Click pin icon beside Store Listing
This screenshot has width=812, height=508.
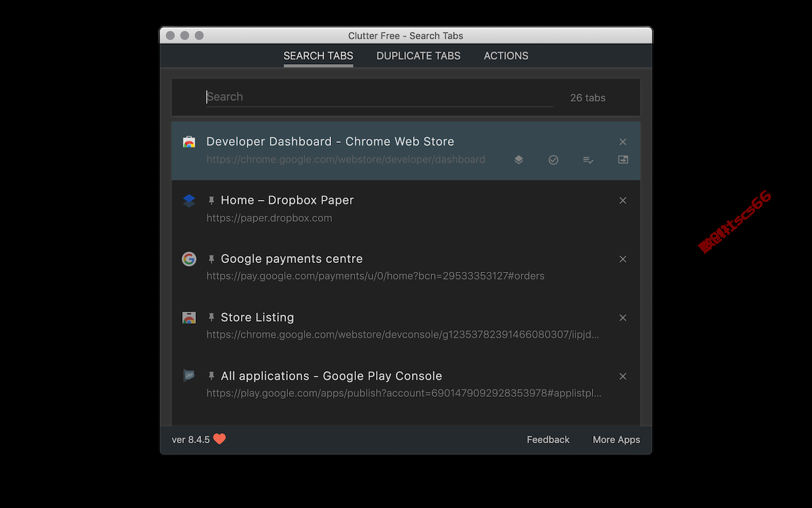tap(211, 317)
